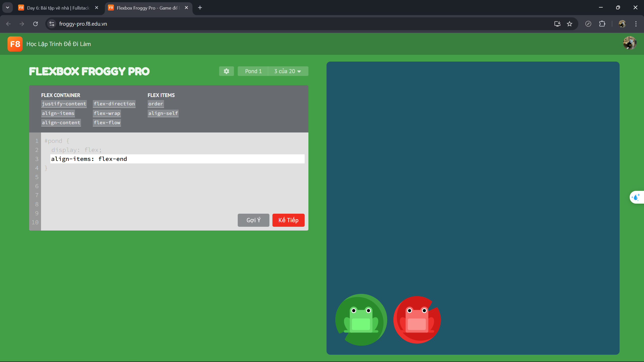The height and width of the screenshot is (362, 644).
Task: Insert the justify-content property chip
Action: coord(64,104)
